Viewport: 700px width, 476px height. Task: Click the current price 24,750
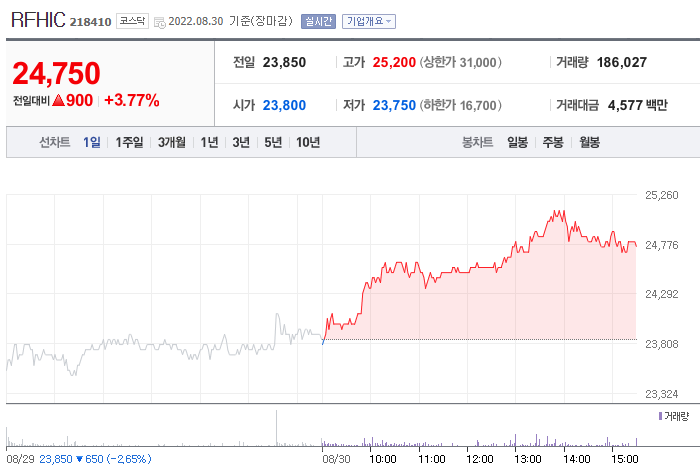click(57, 73)
